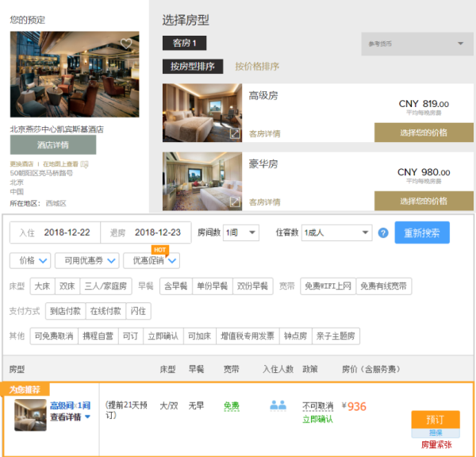Click the expand icon on 高级房 photo
Viewport: 476px width, 457px height.
click(235, 133)
